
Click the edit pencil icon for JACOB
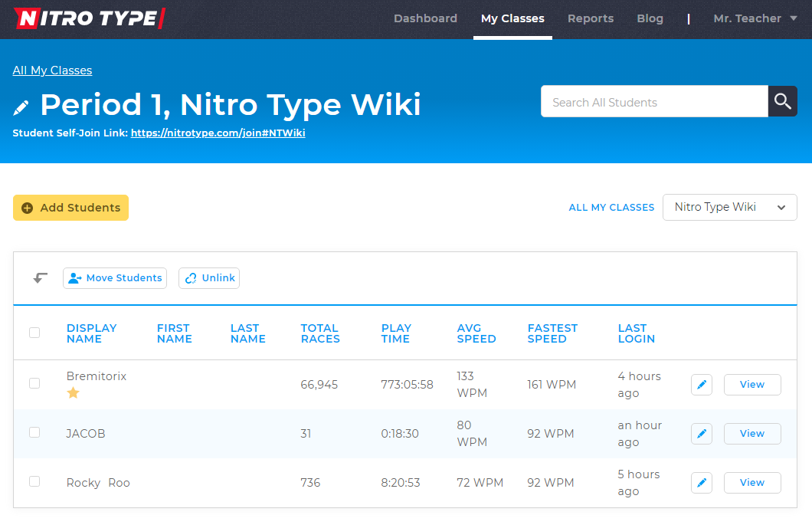(701, 433)
